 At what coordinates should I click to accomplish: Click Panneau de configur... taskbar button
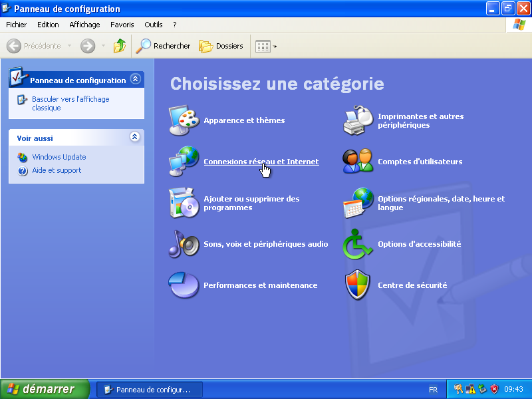(x=150, y=390)
